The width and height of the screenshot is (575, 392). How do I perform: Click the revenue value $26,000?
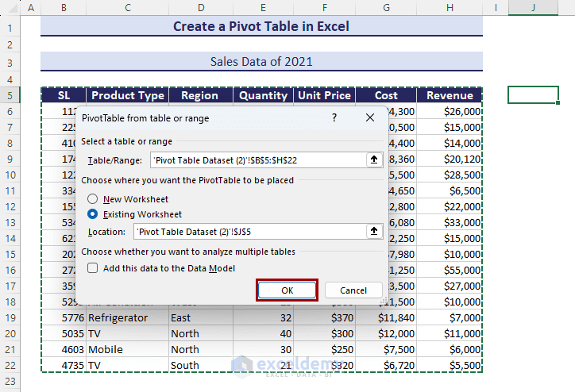450,111
